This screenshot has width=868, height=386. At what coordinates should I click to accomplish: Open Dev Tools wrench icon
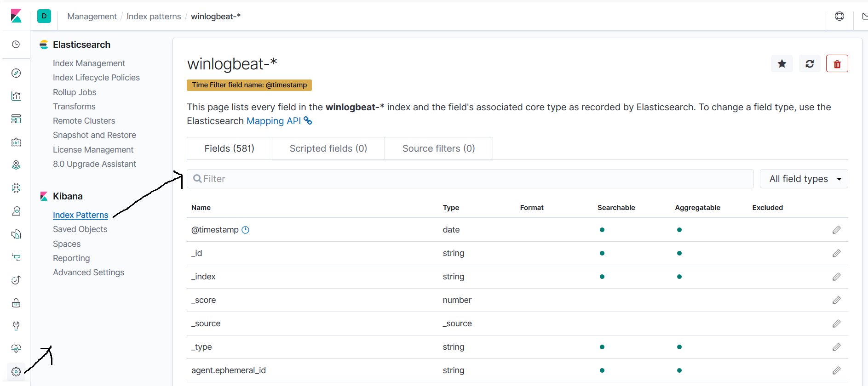pos(16,326)
